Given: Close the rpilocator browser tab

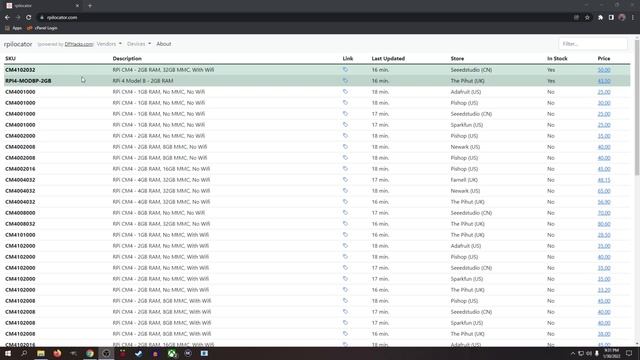Looking at the screenshot, I should coord(77,6).
